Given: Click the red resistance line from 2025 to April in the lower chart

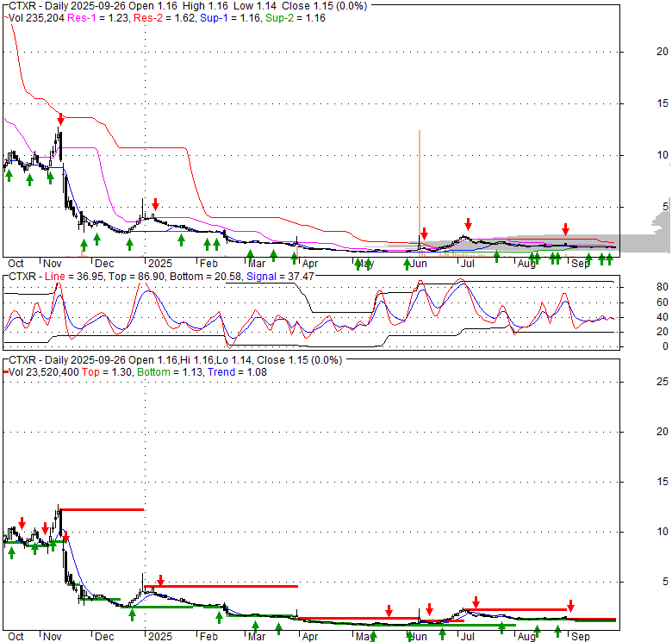Looking at the screenshot, I should pos(221,586).
